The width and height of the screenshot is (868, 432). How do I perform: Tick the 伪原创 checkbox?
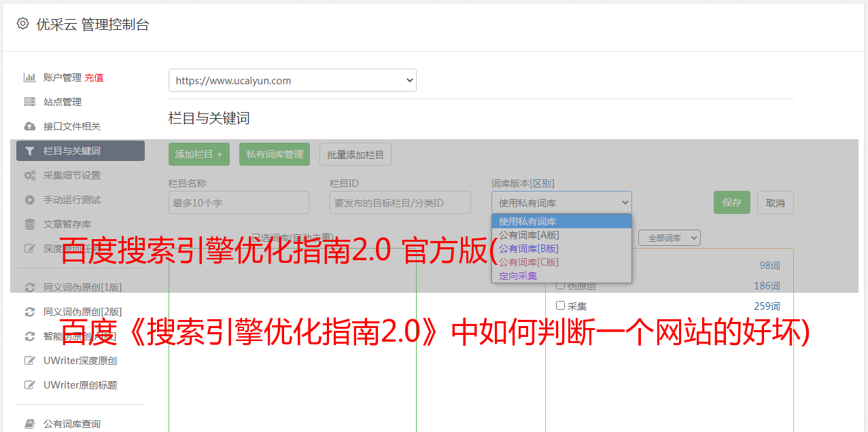[x=561, y=286]
